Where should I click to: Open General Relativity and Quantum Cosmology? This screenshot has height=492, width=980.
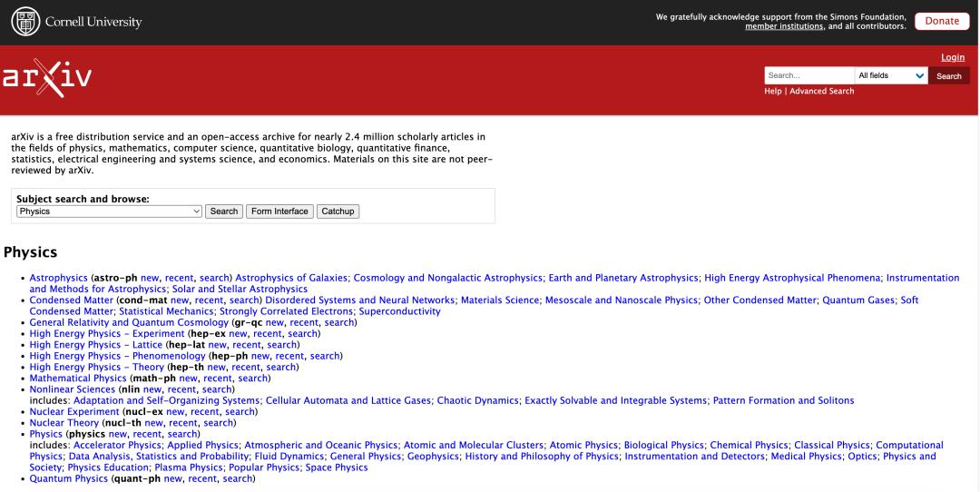pyautogui.click(x=129, y=322)
